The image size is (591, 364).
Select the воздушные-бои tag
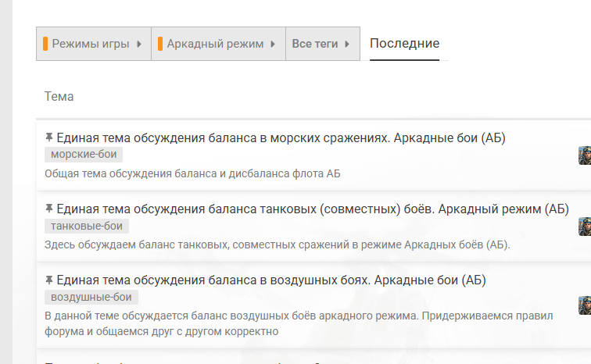tap(91, 297)
